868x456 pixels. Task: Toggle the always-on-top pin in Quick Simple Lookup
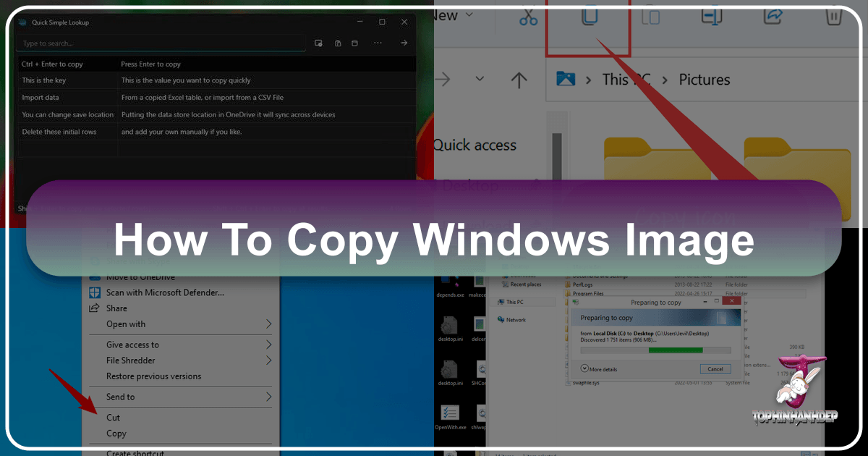tap(337, 43)
